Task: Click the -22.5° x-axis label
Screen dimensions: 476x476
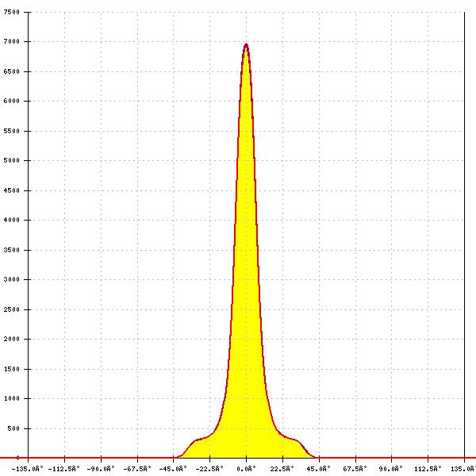Action: (209, 468)
